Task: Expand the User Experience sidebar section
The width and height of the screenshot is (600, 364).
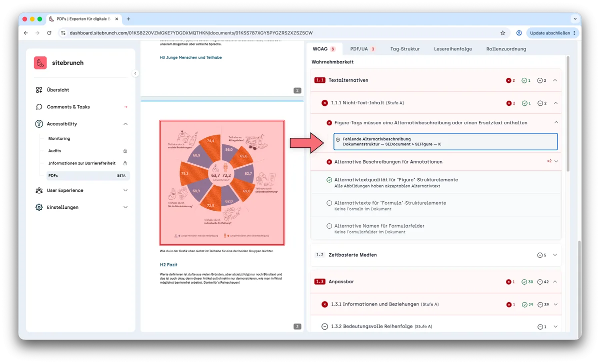Action: pyautogui.click(x=125, y=190)
